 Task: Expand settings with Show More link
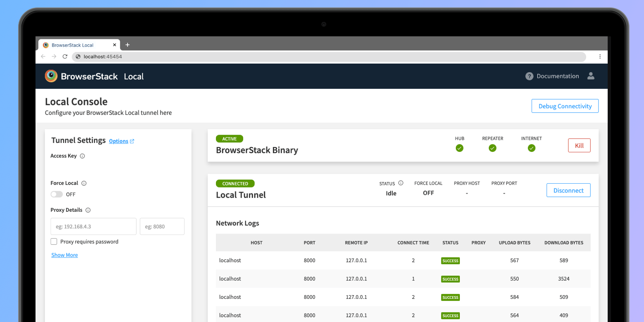coord(64,255)
